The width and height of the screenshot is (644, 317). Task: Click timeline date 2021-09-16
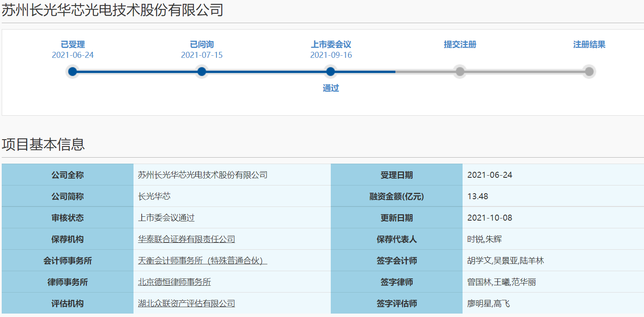tap(331, 55)
